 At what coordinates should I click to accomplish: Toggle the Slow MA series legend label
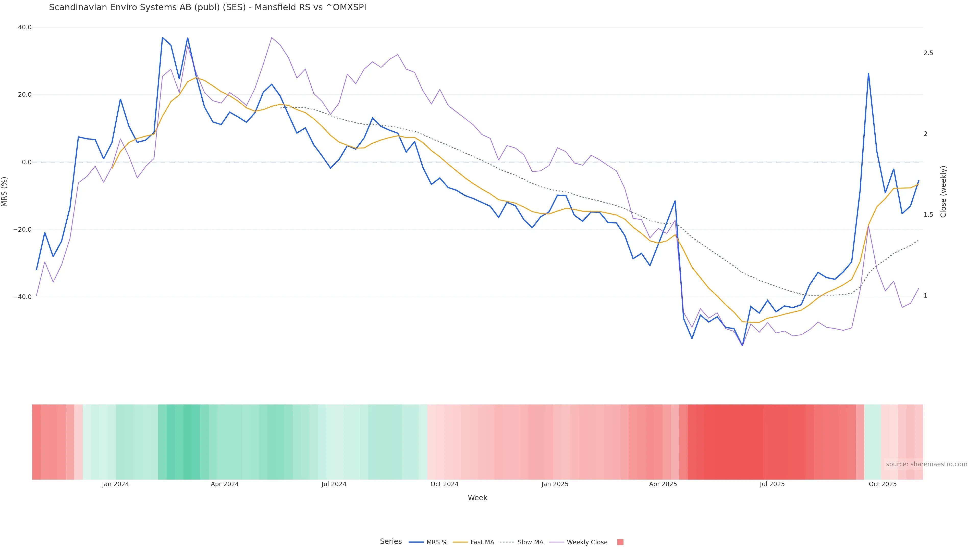(x=530, y=542)
